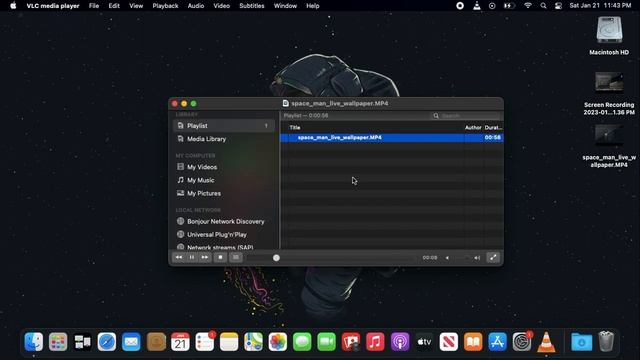Open the File menu
Screen dimensions: 640x360
click(94, 6)
